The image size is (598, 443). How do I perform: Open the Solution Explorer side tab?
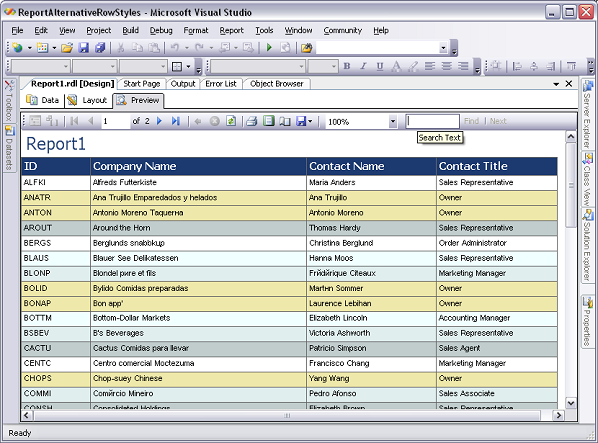(587, 246)
